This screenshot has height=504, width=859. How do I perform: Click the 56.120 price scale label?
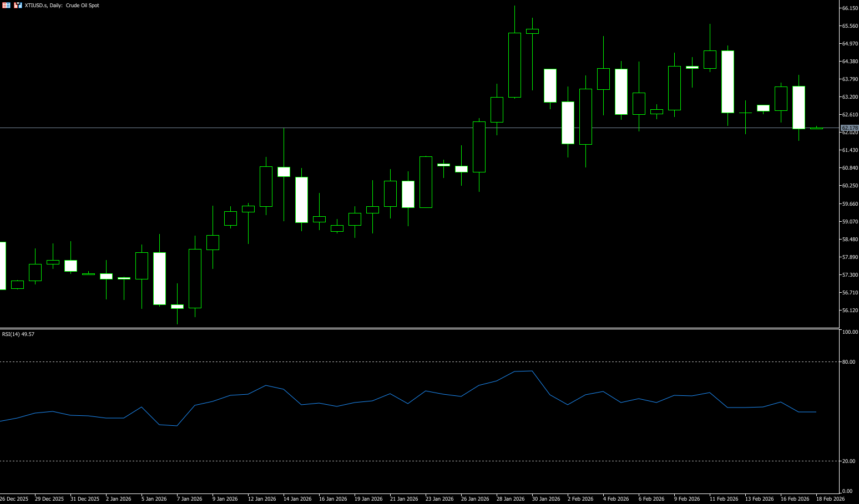tap(850, 310)
